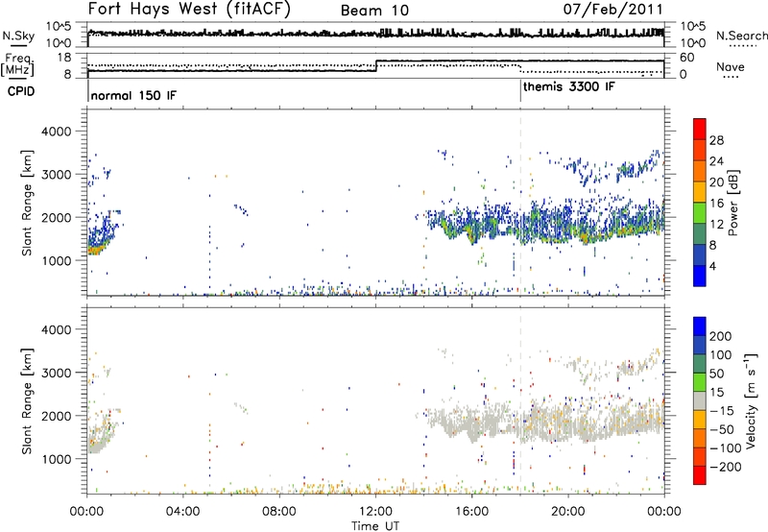The image size is (768, 532).
Task: Click the 'themis 3300 IF' CPID text
Action: click(x=568, y=87)
